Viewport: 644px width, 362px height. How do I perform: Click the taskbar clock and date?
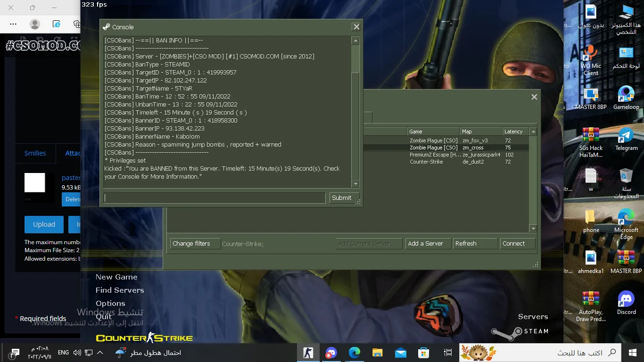point(39,353)
